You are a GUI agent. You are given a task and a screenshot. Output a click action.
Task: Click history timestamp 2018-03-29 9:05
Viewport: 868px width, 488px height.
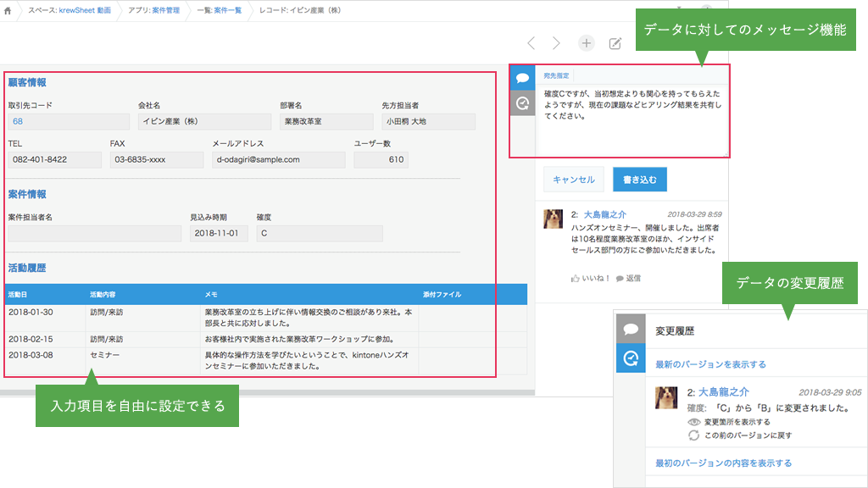[x=830, y=392]
